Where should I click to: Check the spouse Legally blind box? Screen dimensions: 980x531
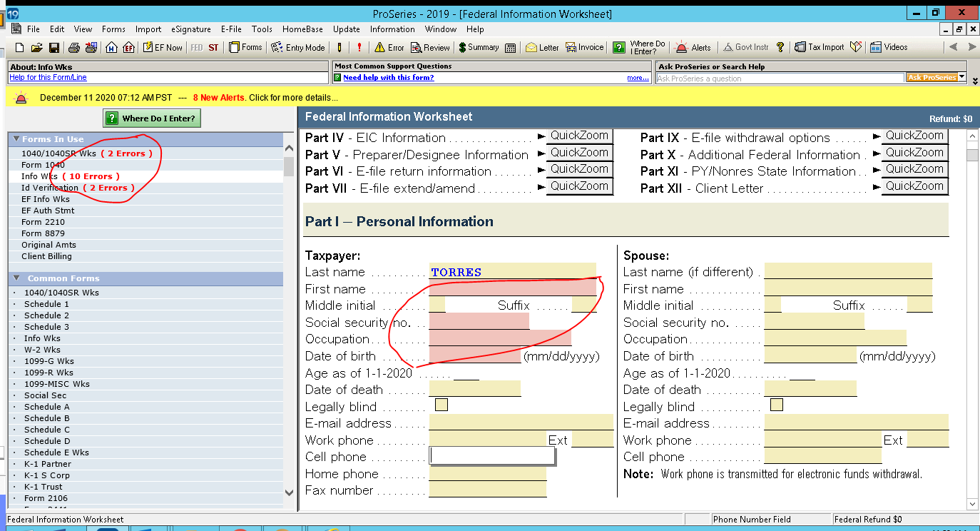[x=777, y=405]
